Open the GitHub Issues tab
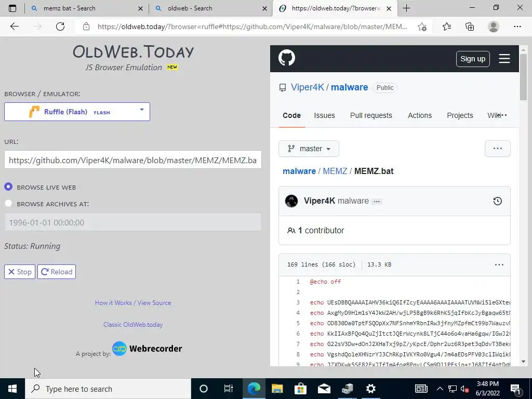This screenshot has width=532, height=399. 324,115
